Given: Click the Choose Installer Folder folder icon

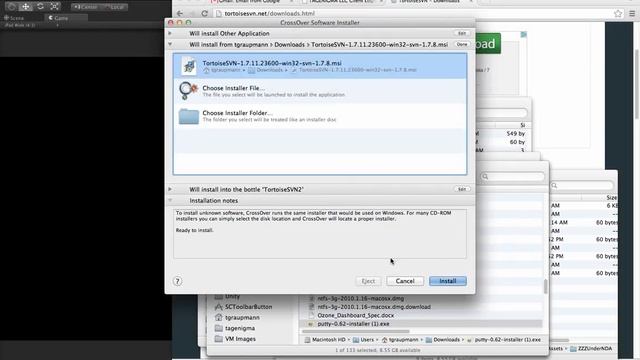Looking at the screenshot, I should coord(189,116).
